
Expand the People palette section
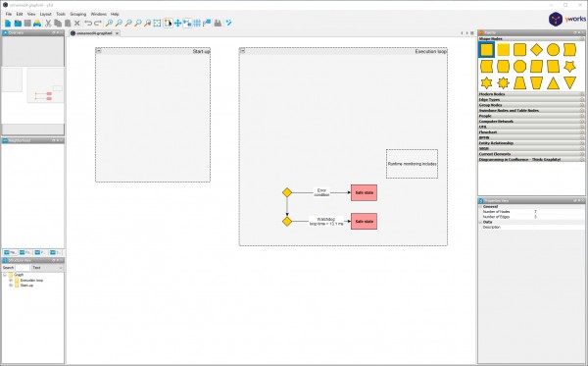531,116
